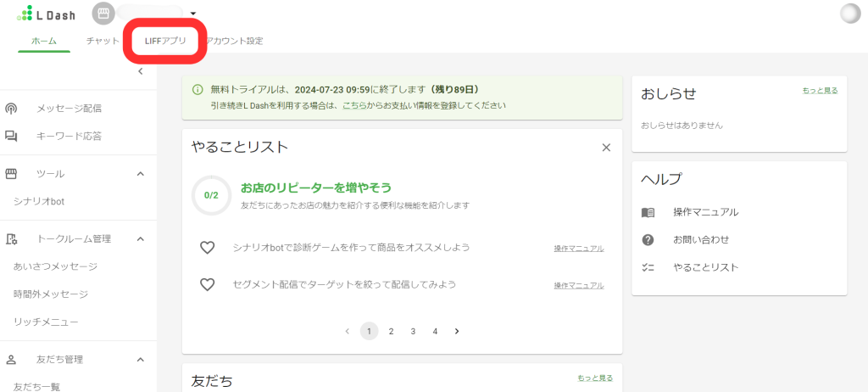Open the user profile avatar

[x=849, y=14]
